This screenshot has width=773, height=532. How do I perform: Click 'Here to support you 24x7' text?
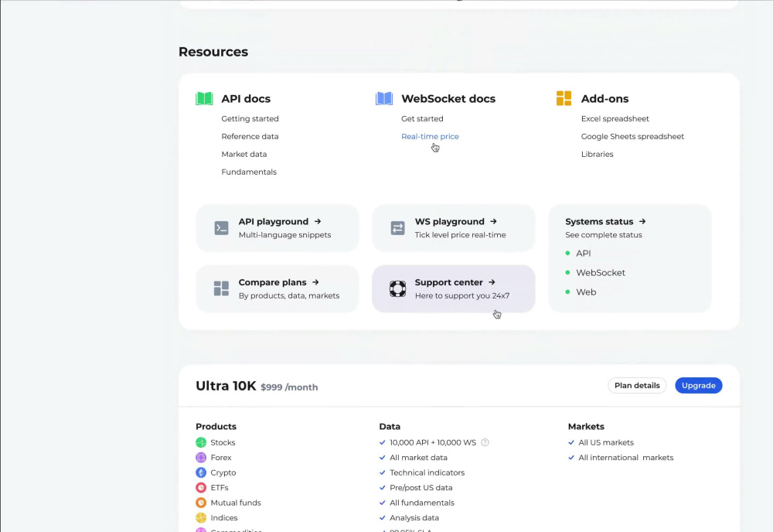[462, 296]
